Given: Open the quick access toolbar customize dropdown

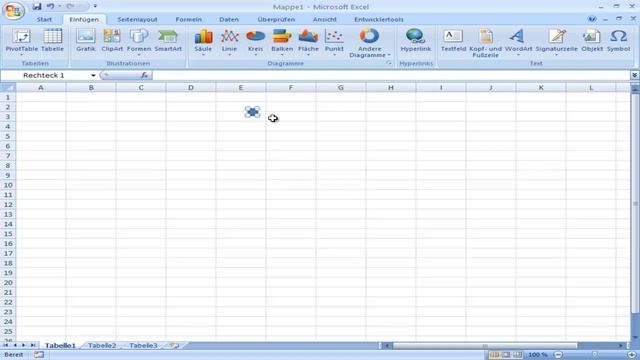Looking at the screenshot, I should pos(95,7).
